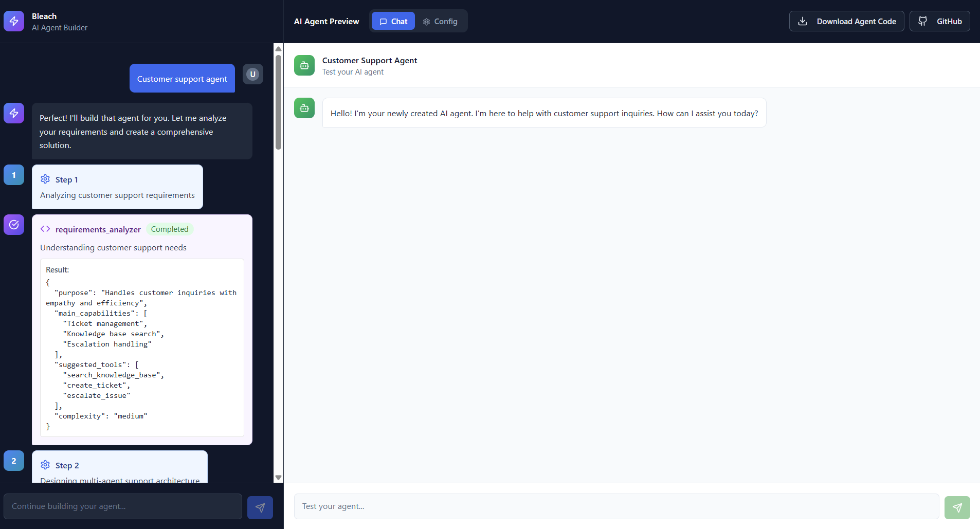The height and width of the screenshot is (529, 980).
Task: Open the GitHub link button
Action: pos(940,21)
